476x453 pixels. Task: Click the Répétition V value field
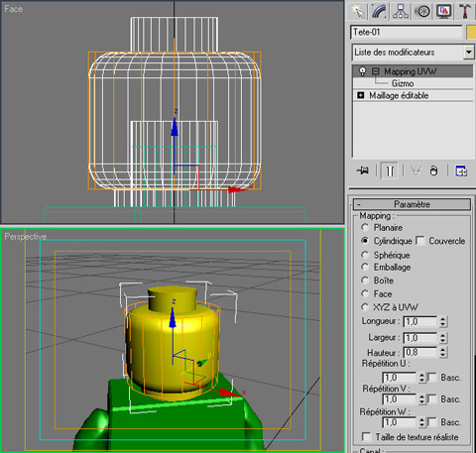[x=399, y=399]
